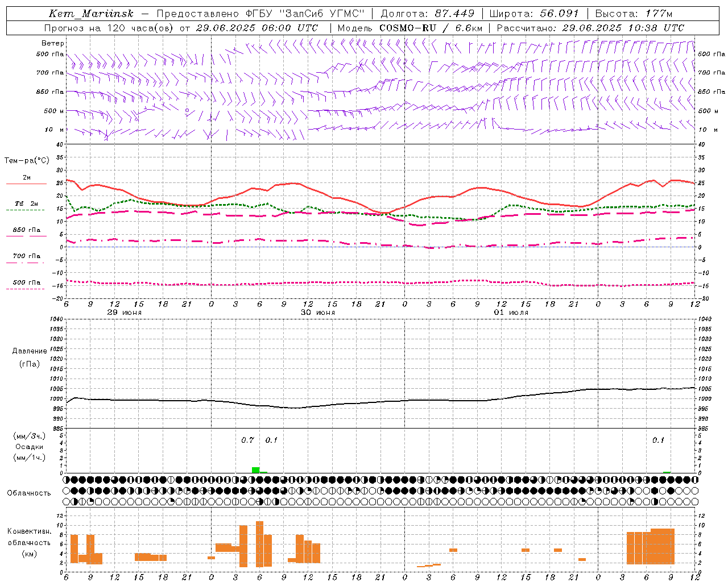Click the Td 2м dew point legend entry

point(27,203)
